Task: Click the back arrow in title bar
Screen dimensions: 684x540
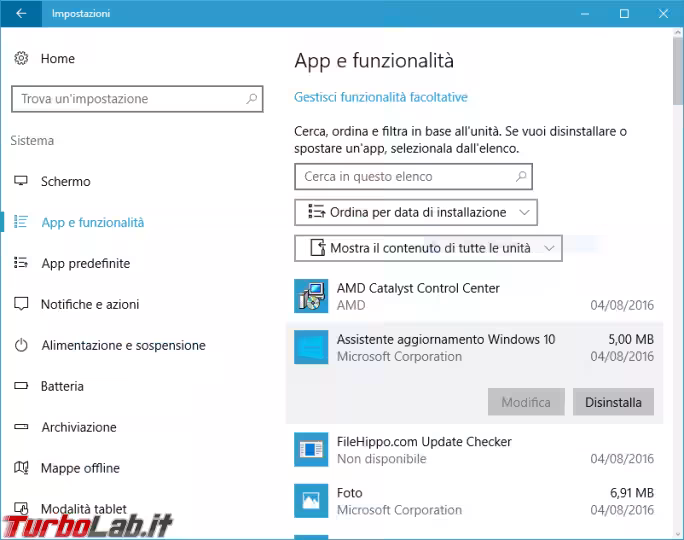Action: pos(21,14)
